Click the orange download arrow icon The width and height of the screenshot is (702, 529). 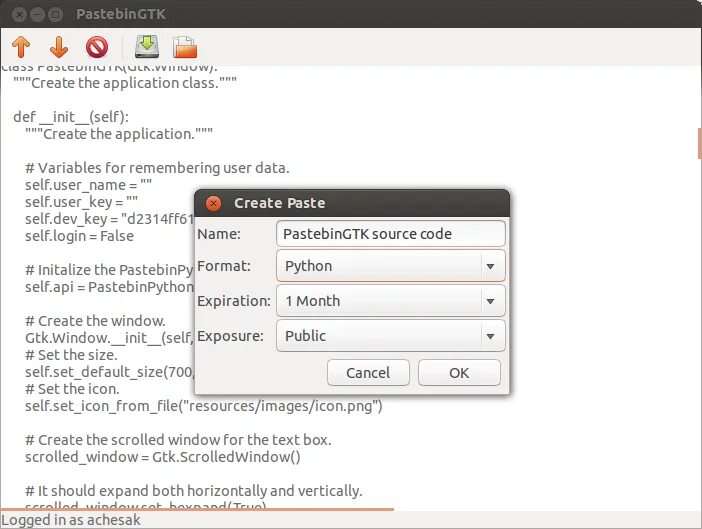coord(59,47)
